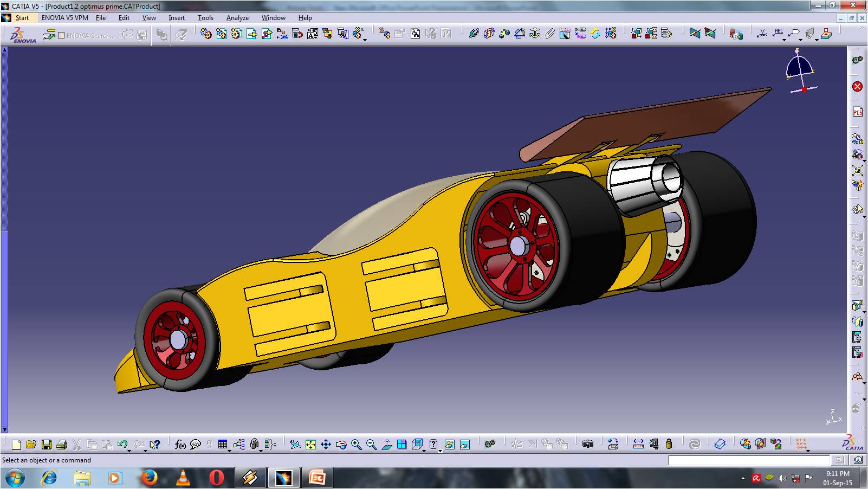Viewport: 868px width, 489px height.
Task: Click the Reuse Pattern icon
Action: coord(611,34)
